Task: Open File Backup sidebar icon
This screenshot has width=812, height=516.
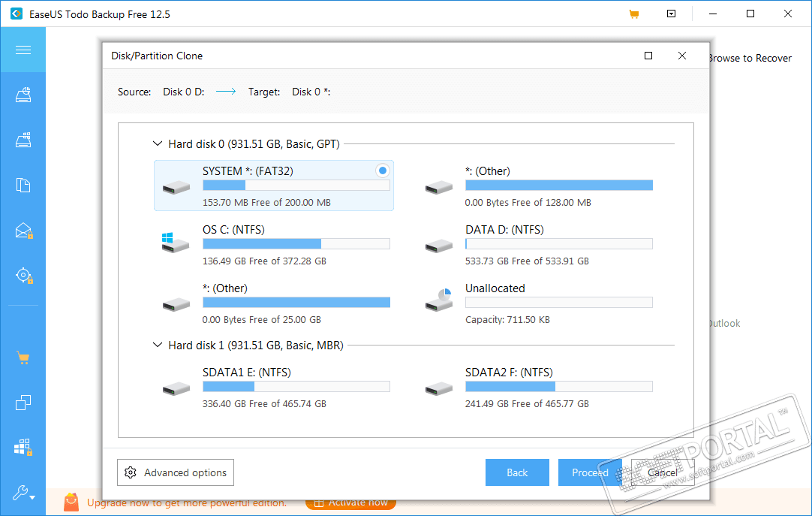Action: [23, 185]
